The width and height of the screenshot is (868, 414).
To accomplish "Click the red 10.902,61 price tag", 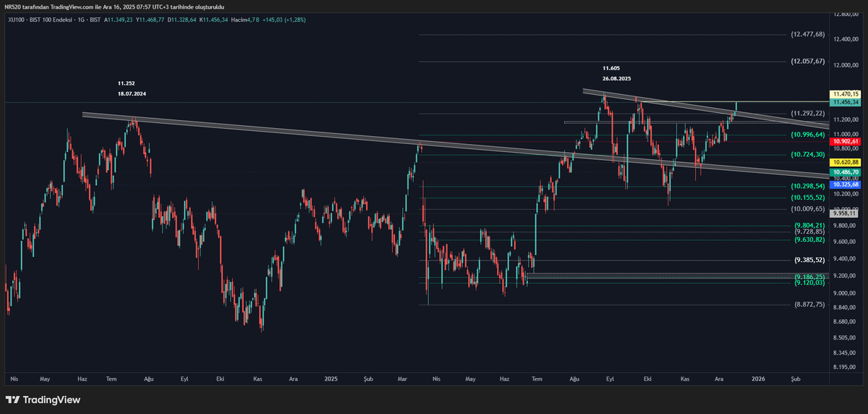I will [x=845, y=141].
